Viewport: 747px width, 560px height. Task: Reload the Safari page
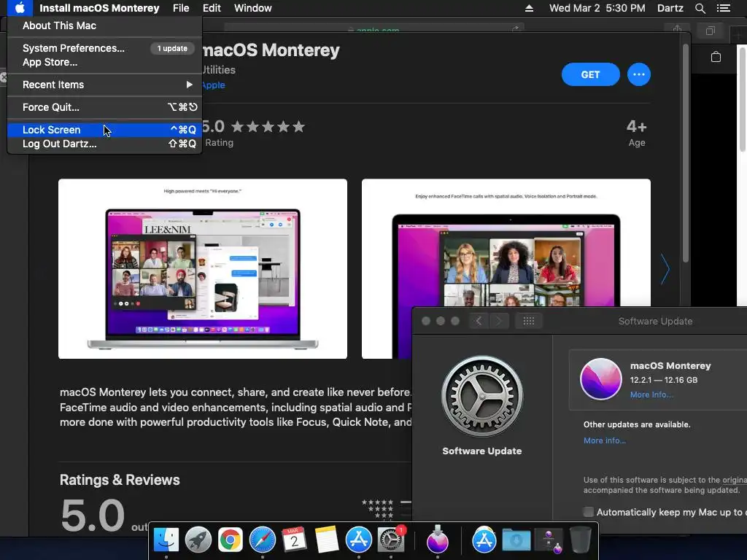click(x=516, y=29)
